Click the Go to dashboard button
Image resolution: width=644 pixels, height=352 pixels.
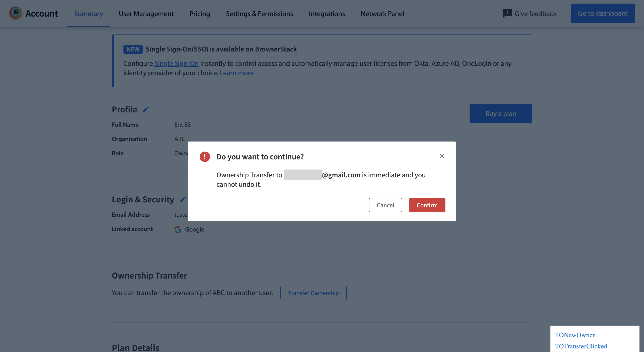[x=602, y=13]
